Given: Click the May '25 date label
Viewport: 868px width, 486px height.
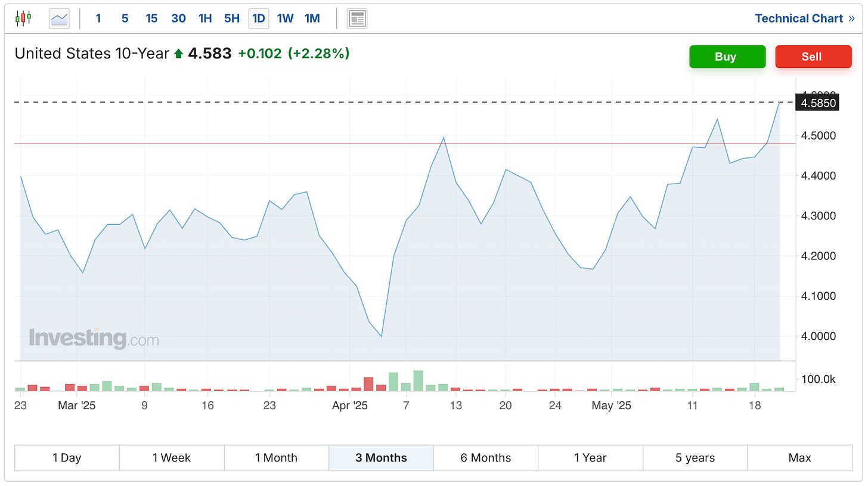Looking at the screenshot, I should [x=612, y=405].
